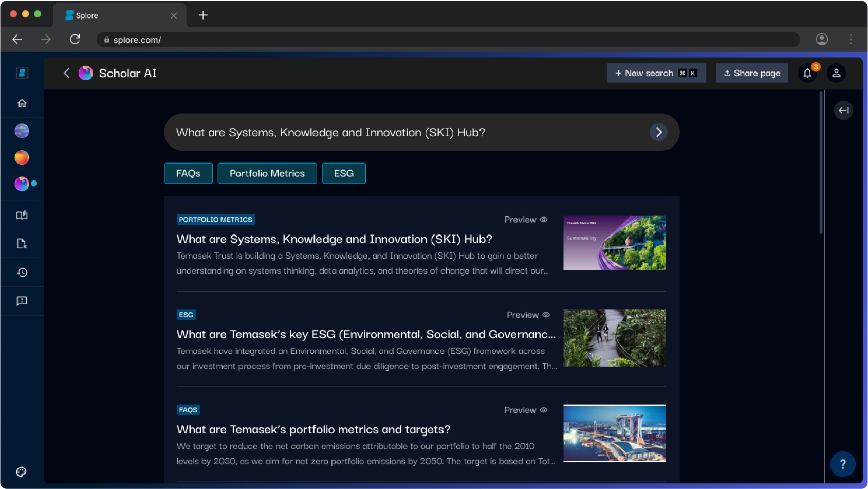Screen dimensions: 868x489
Task: Open the user profile in app header
Action: coord(836,73)
